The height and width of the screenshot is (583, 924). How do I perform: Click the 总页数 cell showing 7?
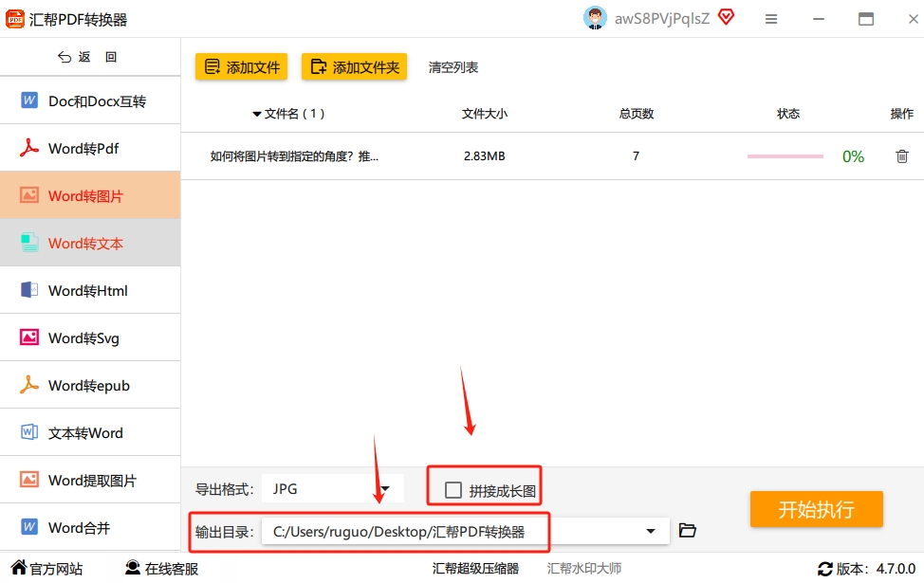[x=636, y=156]
